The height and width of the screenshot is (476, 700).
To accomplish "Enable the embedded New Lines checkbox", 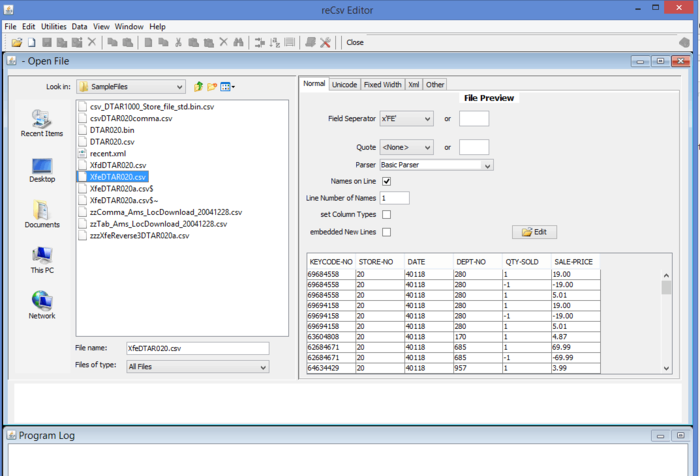I will 387,232.
